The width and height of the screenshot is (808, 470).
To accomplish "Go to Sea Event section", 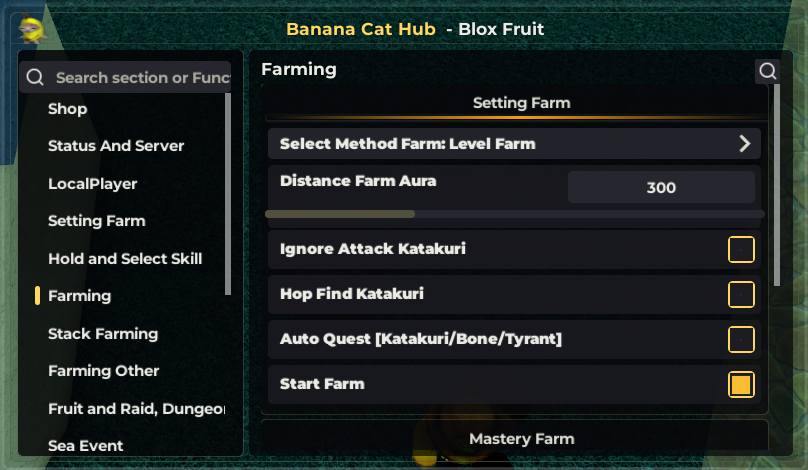I will tap(86, 446).
